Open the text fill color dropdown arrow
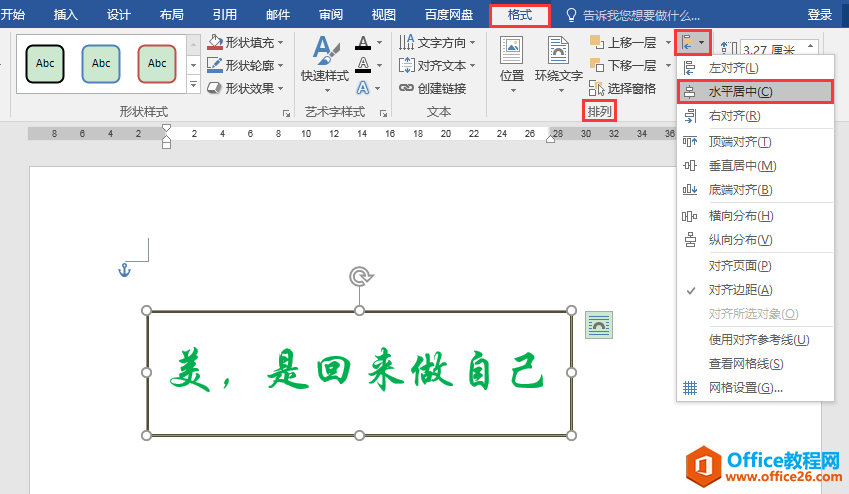Viewport: 849px width, 494px height. click(x=379, y=42)
